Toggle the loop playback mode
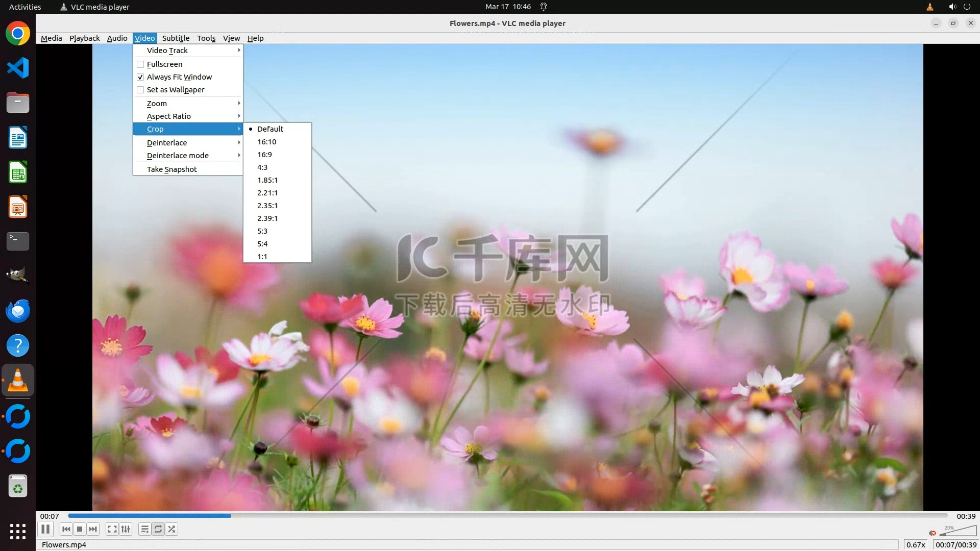The width and height of the screenshot is (980, 551). coord(158,529)
